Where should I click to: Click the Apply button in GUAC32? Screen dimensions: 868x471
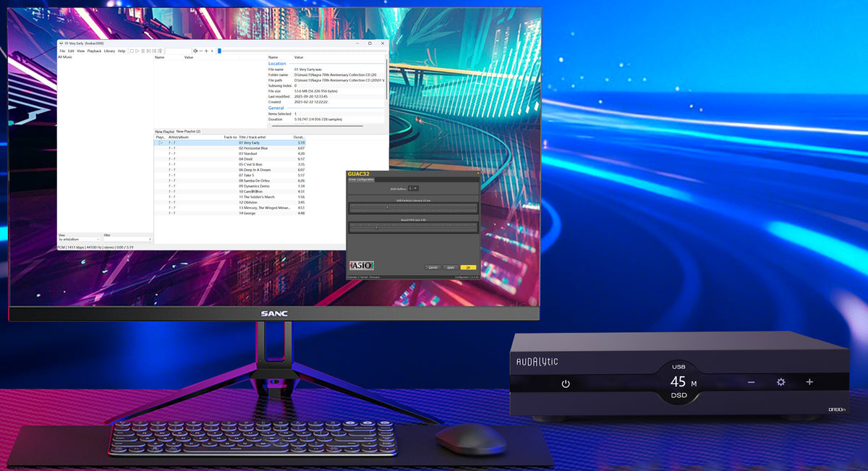point(450,267)
